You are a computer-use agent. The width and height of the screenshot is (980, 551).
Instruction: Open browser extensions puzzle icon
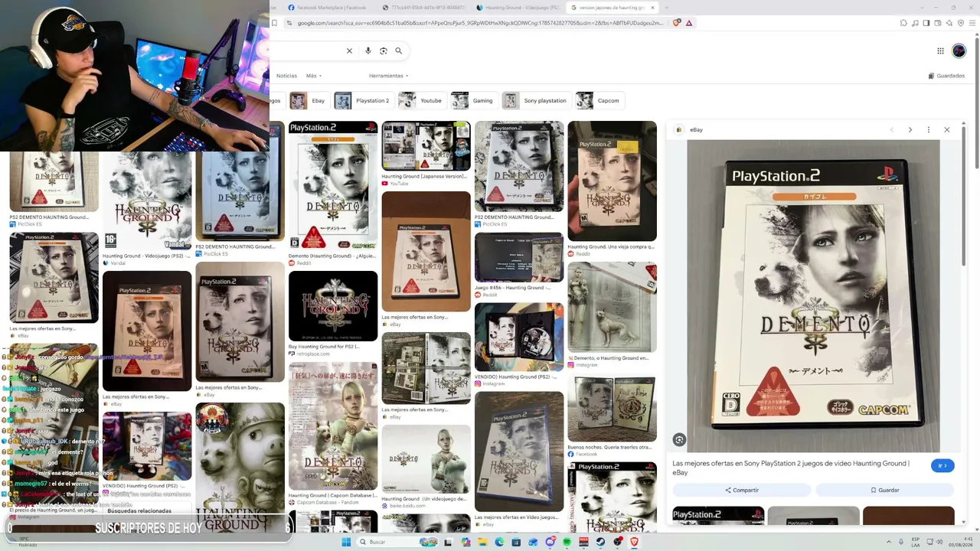[904, 23]
